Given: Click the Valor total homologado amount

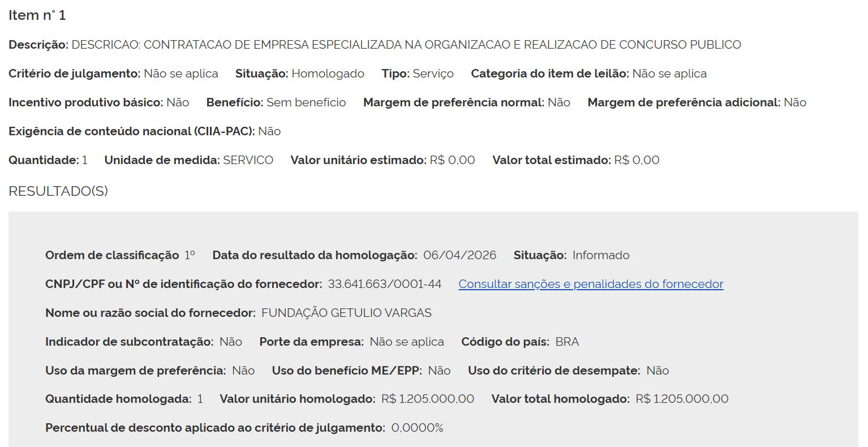Looking at the screenshot, I should (x=682, y=399).
